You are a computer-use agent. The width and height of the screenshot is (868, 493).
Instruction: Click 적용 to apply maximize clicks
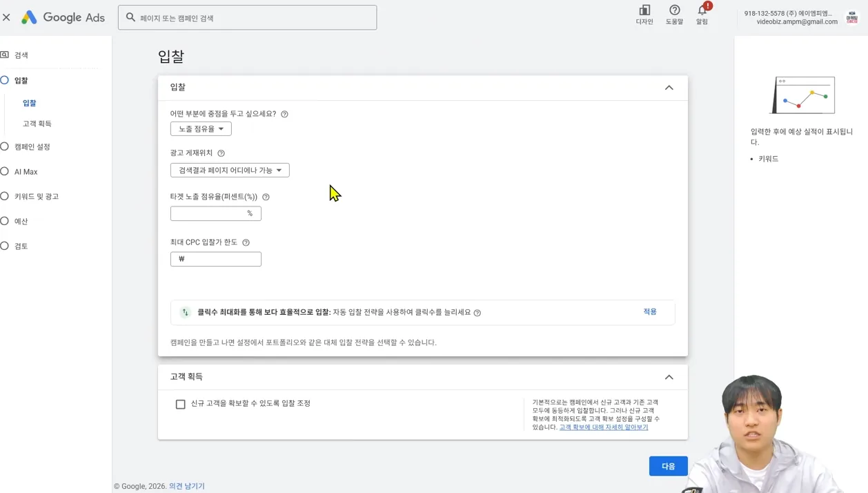pos(650,312)
